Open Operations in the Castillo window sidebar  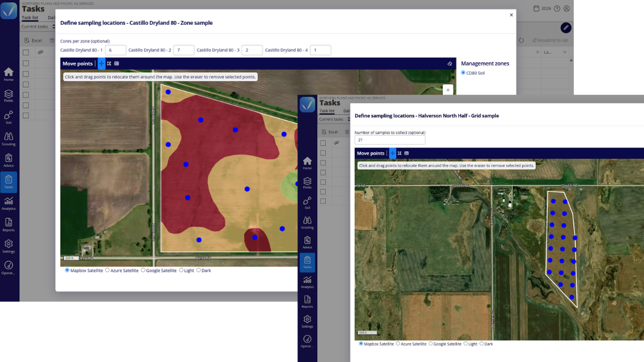tap(9, 268)
